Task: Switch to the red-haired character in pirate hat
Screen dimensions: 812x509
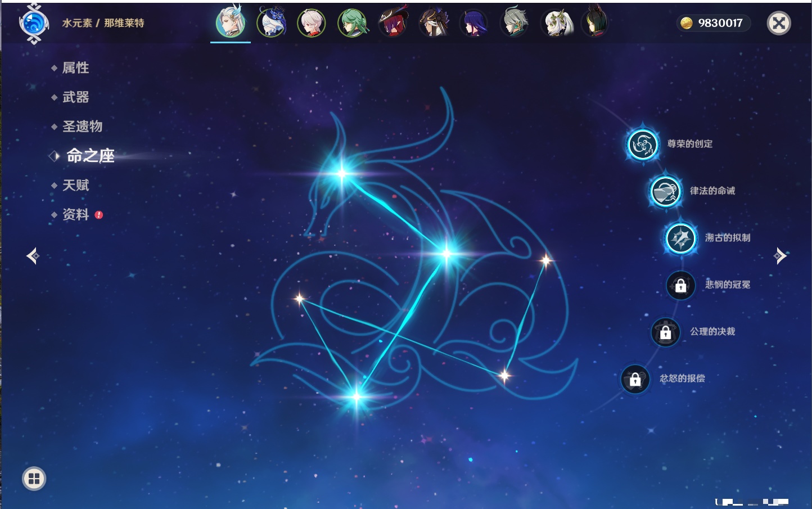Action: click(x=393, y=23)
